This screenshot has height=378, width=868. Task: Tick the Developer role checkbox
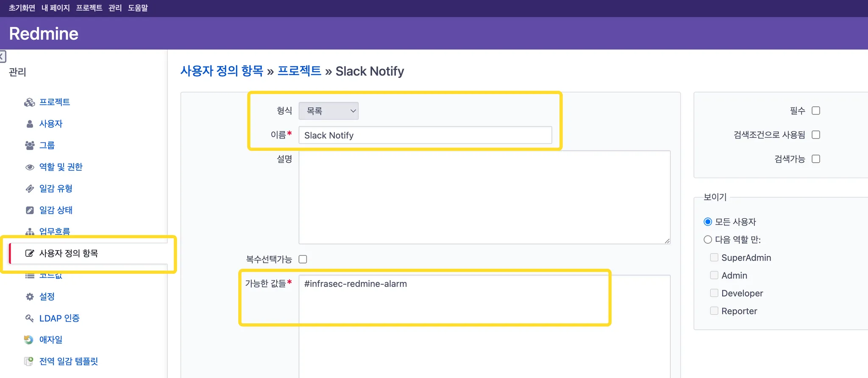tap(714, 293)
